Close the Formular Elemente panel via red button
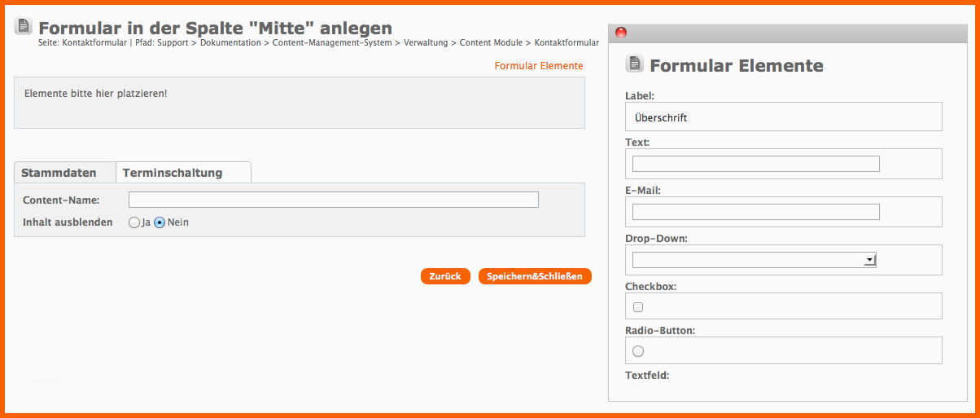Screen dimensions: 980x418 [x=620, y=33]
